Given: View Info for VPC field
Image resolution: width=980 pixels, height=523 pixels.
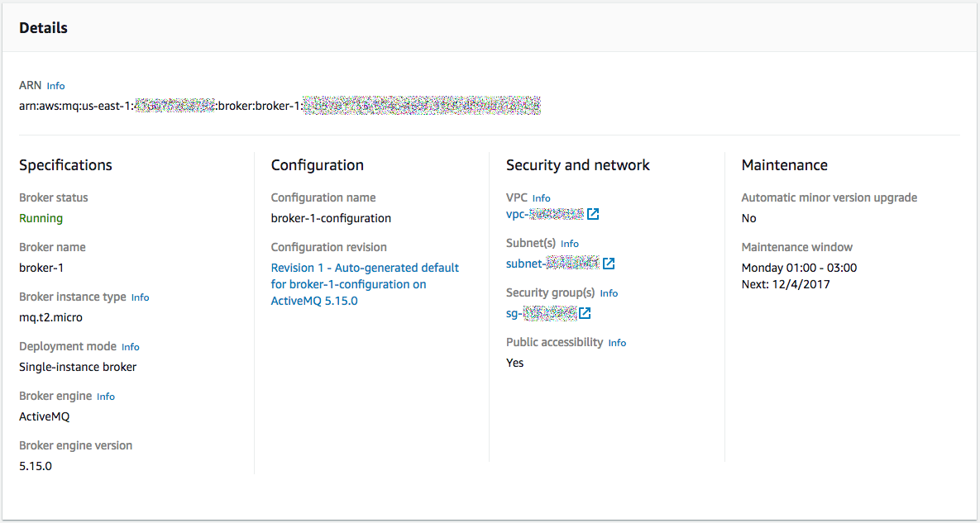Looking at the screenshot, I should coord(542,198).
